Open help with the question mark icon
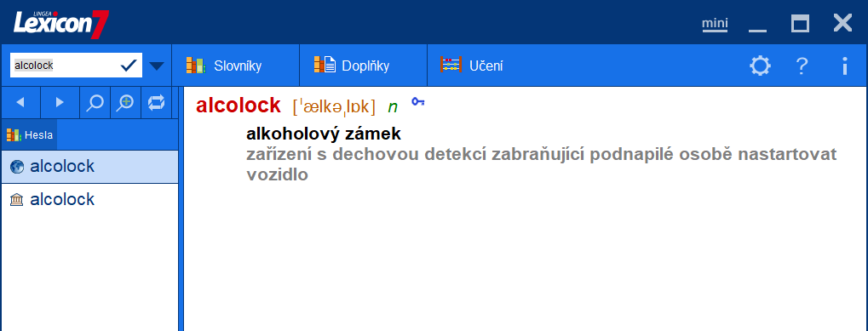Screen dimensions: 868x331 pos(802,66)
